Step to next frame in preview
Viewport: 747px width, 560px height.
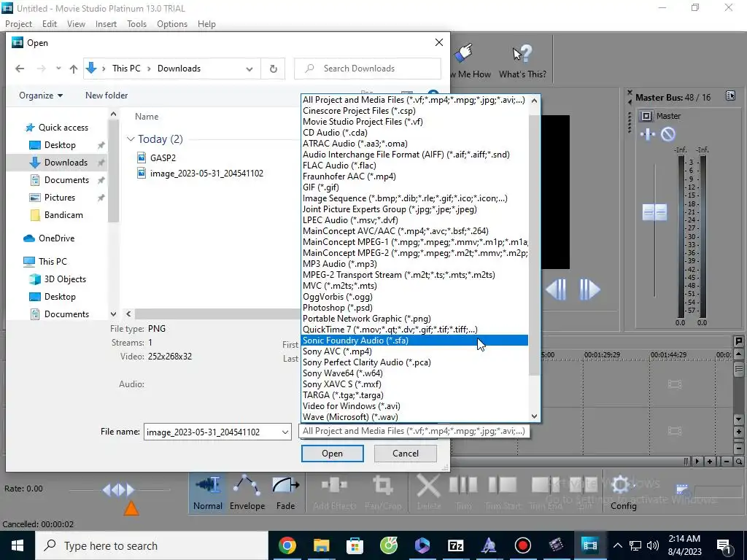pyautogui.click(x=589, y=289)
